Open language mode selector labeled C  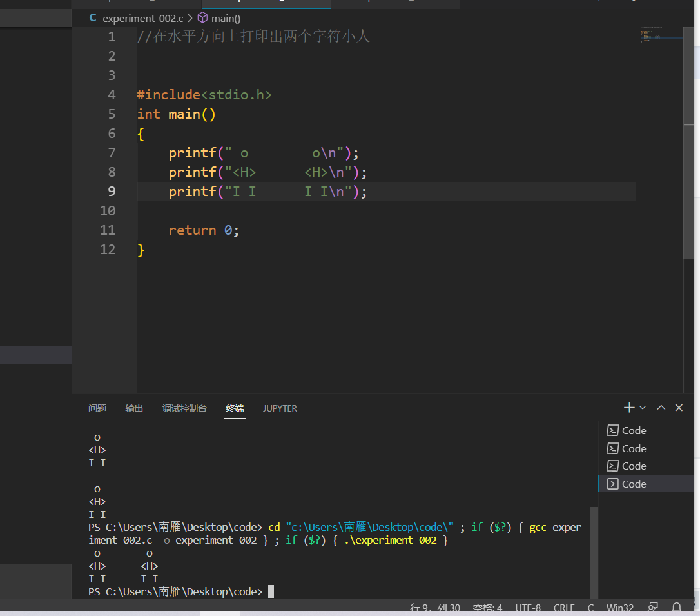[x=590, y=608]
